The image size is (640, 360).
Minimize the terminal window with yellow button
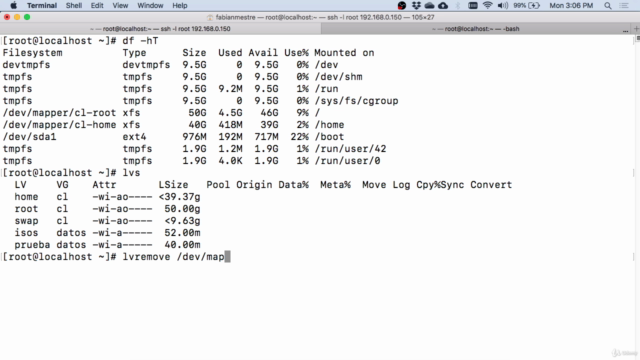click(17, 17)
